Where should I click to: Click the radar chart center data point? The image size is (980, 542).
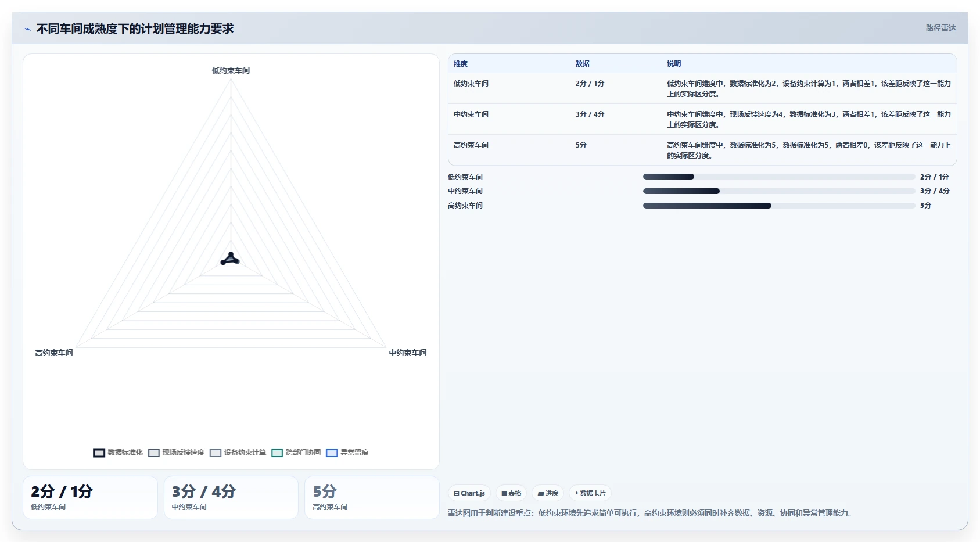(231, 259)
